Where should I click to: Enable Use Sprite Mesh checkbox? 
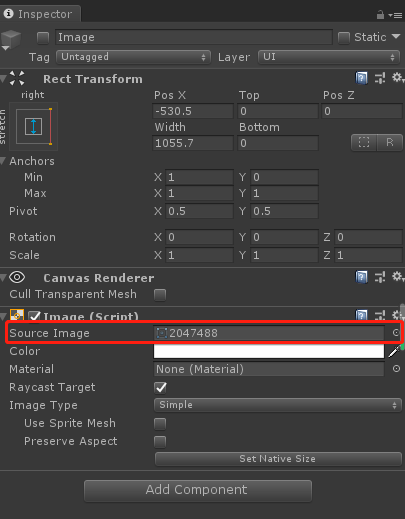pyautogui.click(x=160, y=424)
